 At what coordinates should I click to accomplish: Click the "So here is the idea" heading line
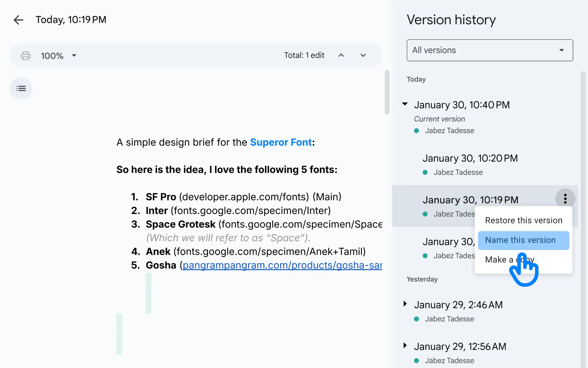click(227, 170)
